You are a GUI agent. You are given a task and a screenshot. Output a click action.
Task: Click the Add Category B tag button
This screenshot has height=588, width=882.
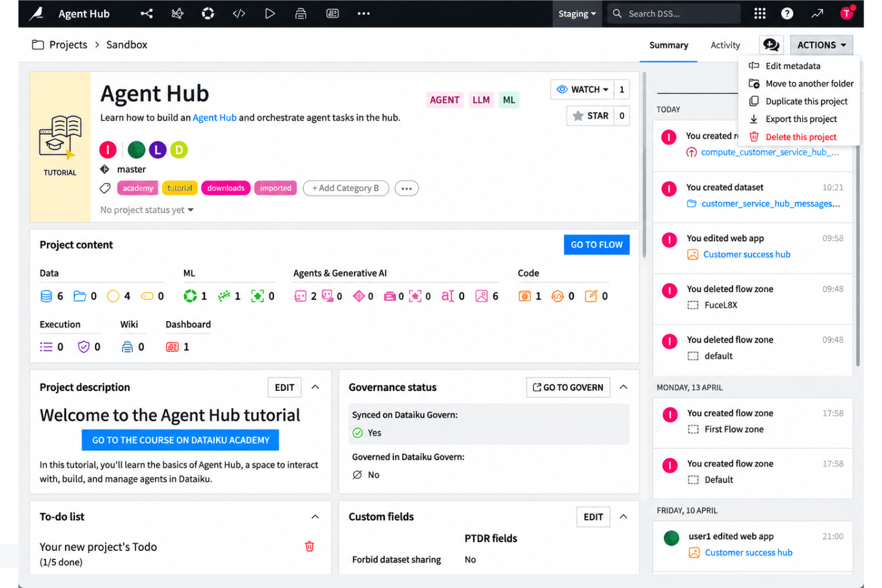point(346,188)
